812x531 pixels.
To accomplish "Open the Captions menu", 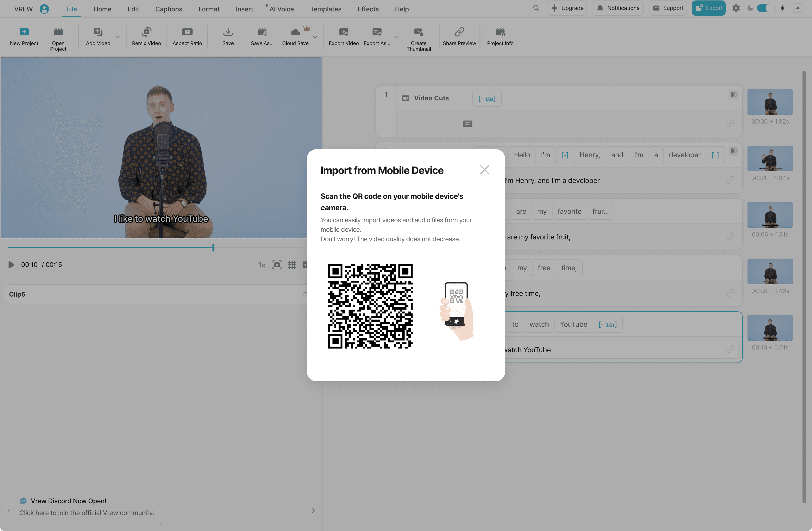I will click(x=169, y=9).
